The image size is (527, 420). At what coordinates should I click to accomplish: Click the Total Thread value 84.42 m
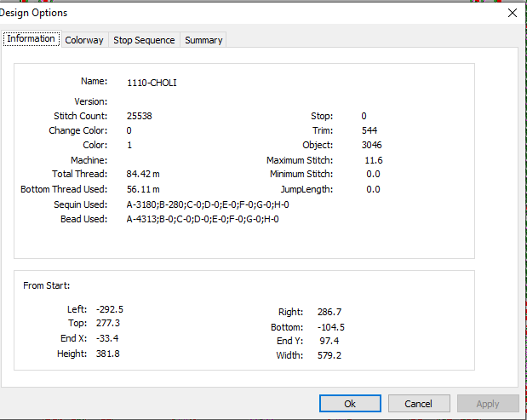(143, 174)
